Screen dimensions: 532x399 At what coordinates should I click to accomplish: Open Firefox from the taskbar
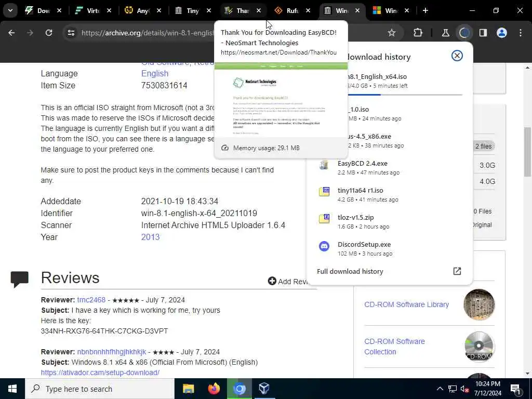(214, 389)
